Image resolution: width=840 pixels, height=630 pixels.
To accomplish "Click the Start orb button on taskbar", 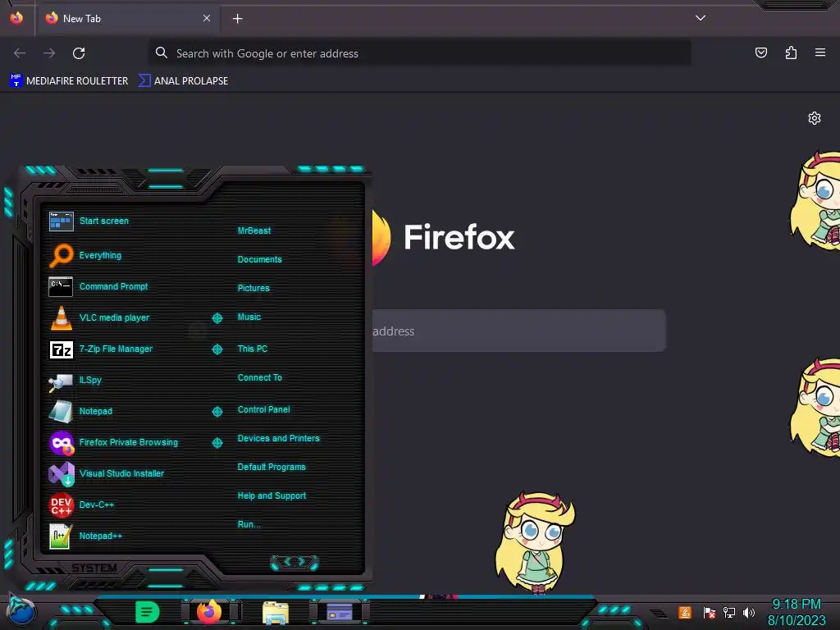I will [21, 610].
